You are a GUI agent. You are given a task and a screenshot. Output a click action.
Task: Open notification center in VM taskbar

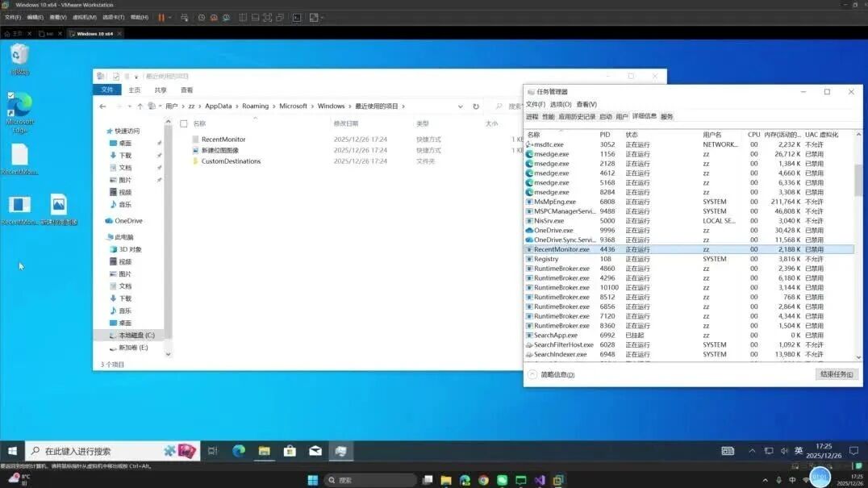point(853,451)
